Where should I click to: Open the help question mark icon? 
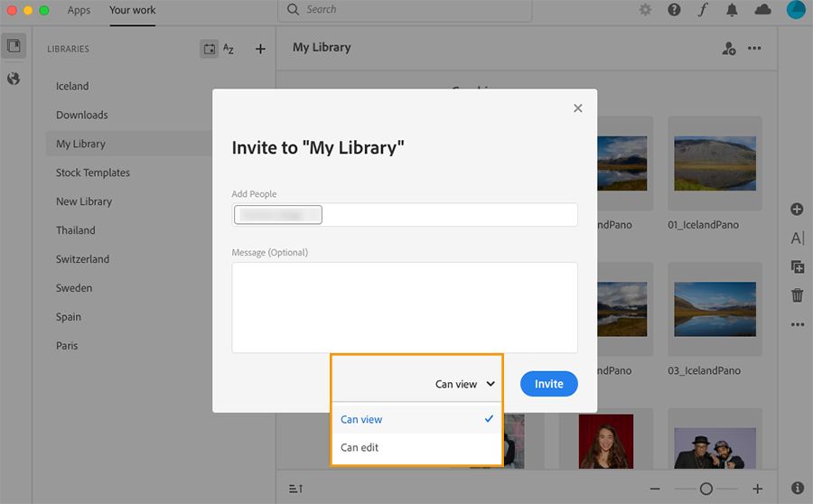pos(674,9)
